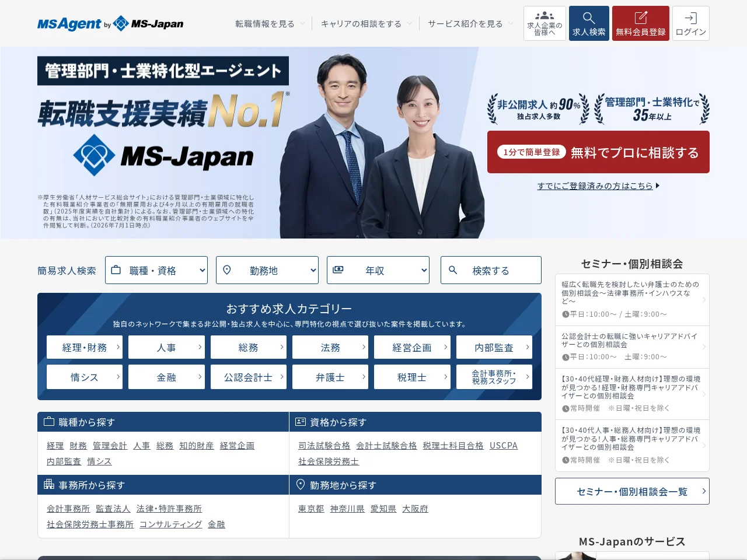Select the 総務 category button

pos(249,347)
